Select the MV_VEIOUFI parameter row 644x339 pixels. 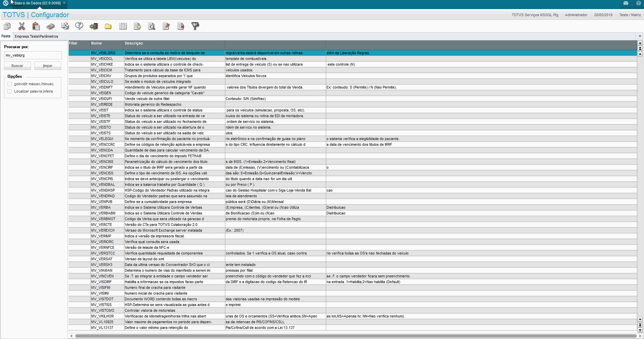click(352, 99)
